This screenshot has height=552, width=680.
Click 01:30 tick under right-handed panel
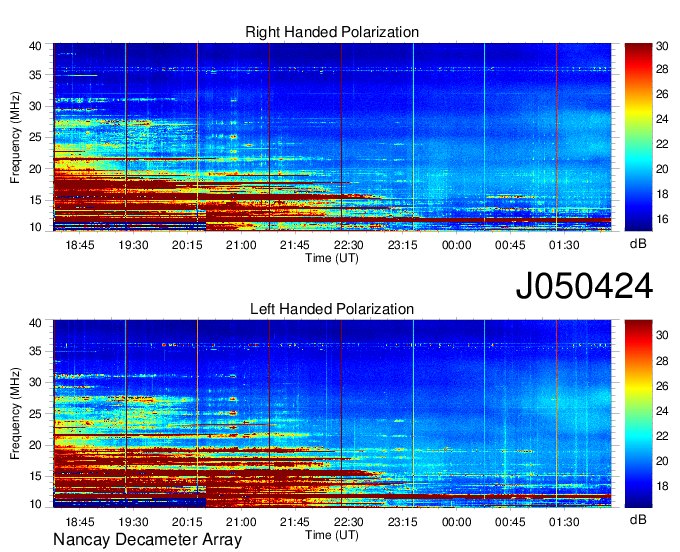tap(564, 245)
